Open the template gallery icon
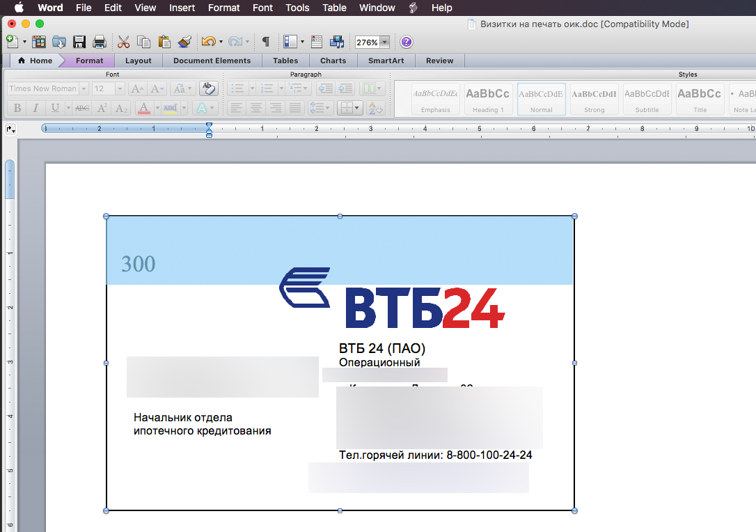756x532 pixels. pos(38,42)
